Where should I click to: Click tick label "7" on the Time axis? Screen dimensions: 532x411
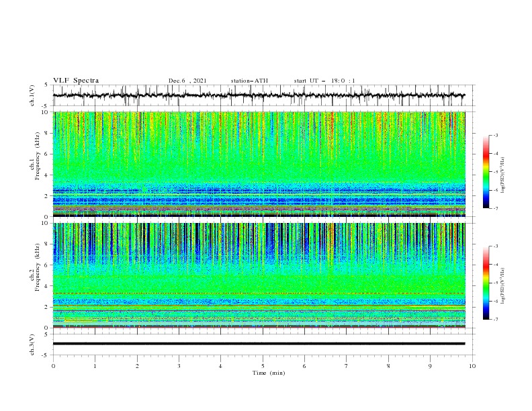(347, 366)
